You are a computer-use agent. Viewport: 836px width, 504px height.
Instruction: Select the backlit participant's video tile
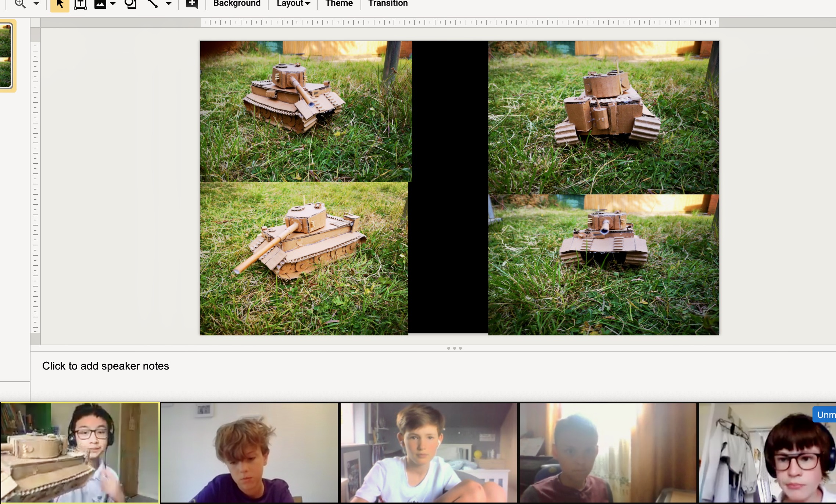(x=608, y=453)
